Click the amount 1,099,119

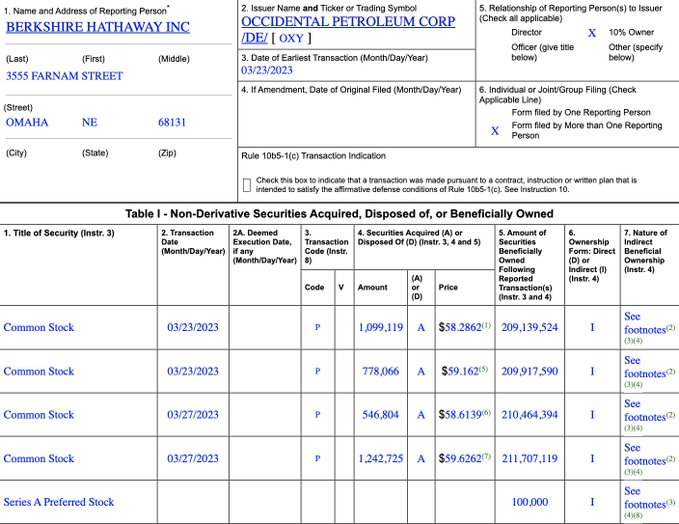(x=381, y=327)
